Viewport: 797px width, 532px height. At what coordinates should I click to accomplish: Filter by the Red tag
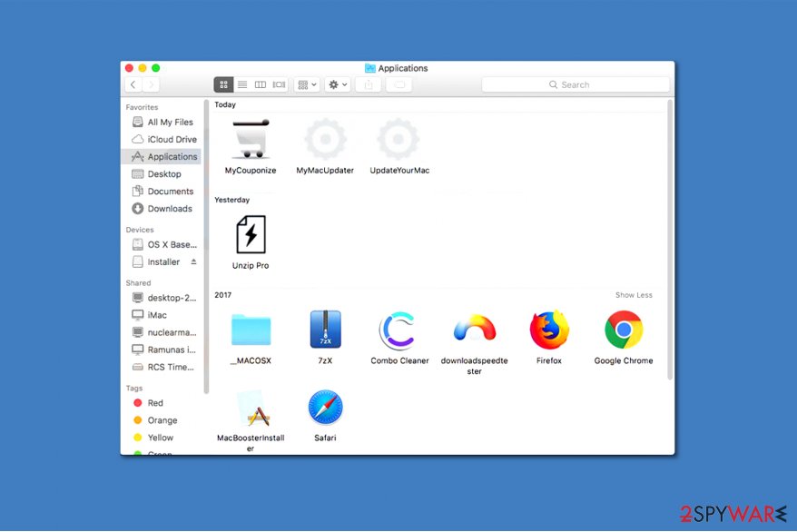tap(162, 403)
